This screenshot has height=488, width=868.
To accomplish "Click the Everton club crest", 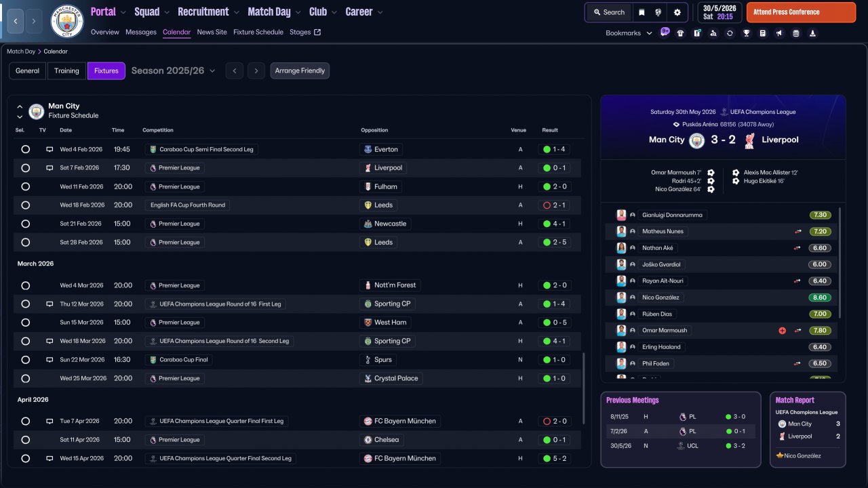I will tap(368, 149).
